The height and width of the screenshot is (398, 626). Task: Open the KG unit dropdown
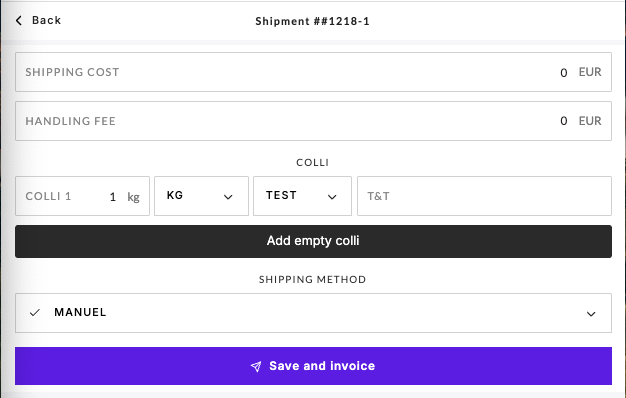[201, 196]
